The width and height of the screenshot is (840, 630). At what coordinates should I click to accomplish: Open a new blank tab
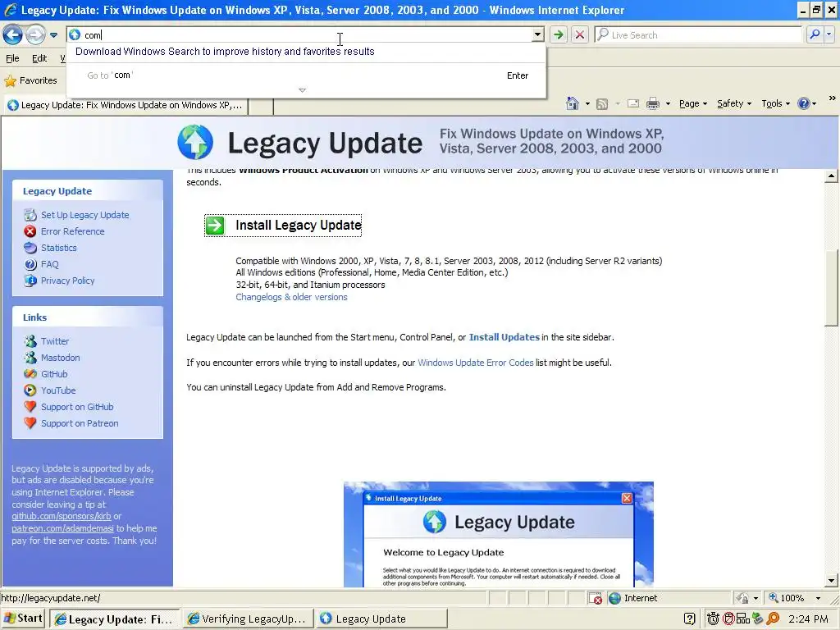(261, 106)
